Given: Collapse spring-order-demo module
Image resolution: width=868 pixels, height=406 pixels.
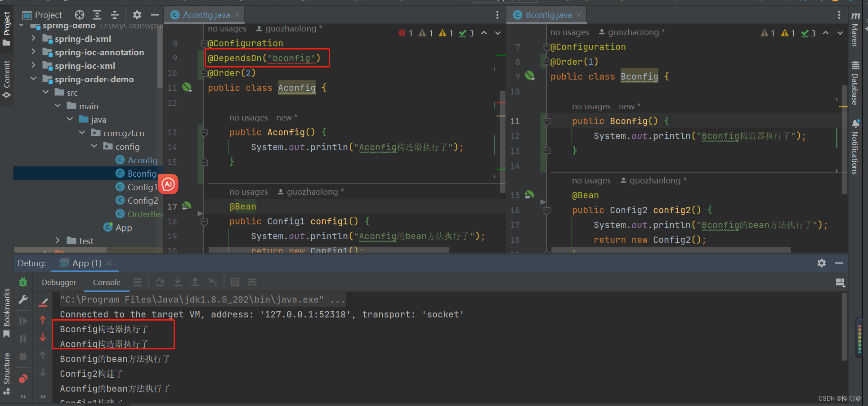Looking at the screenshot, I should pos(33,79).
